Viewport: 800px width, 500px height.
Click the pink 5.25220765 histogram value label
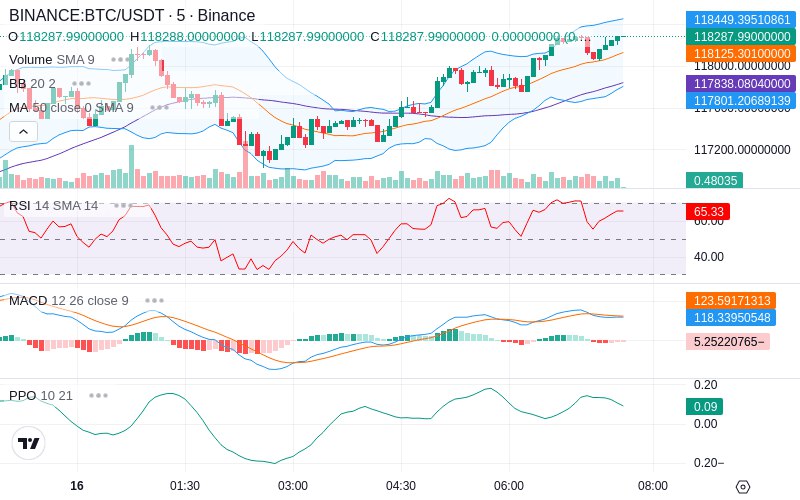pyautogui.click(x=728, y=341)
